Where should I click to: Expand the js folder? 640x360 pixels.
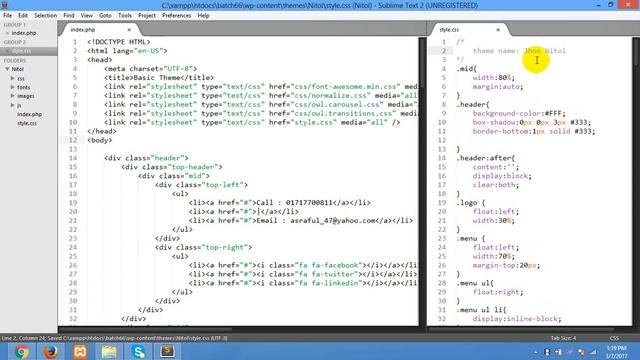click(13, 105)
